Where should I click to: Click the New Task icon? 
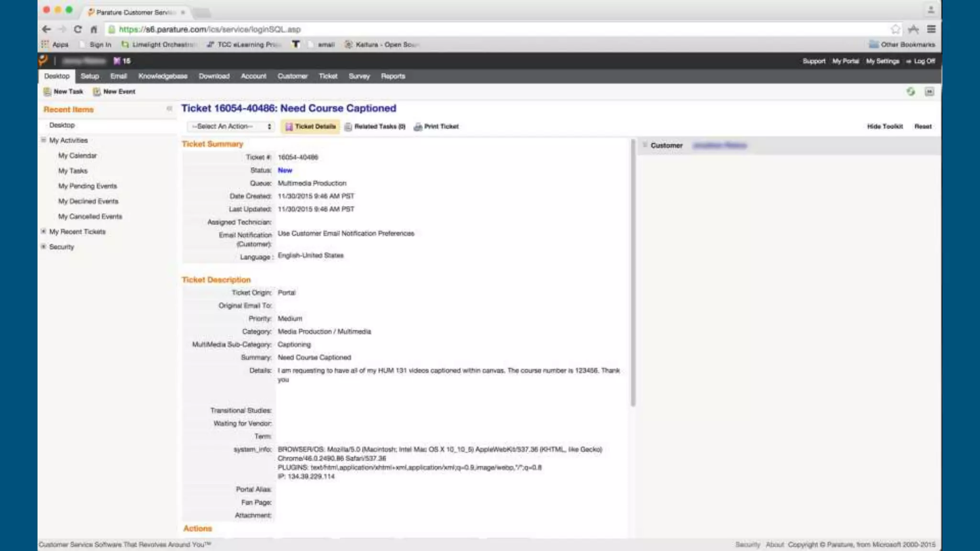(x=47, y=91)
